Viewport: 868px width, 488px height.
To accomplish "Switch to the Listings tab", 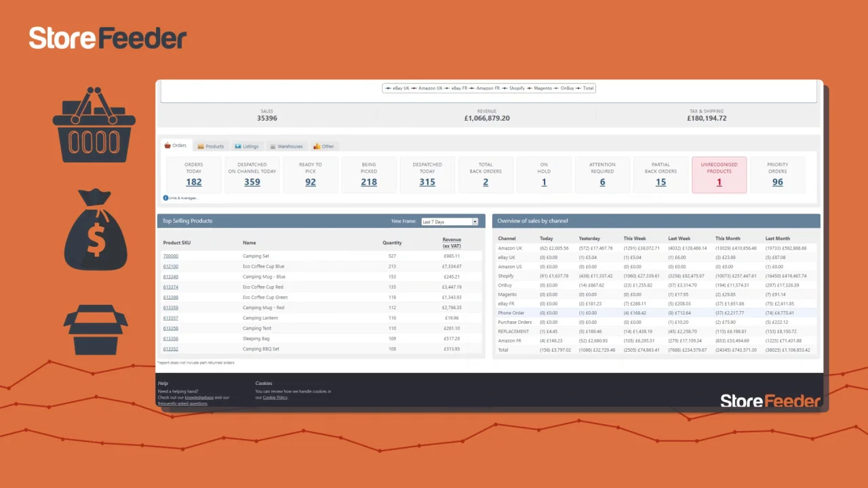I will 247,146.
